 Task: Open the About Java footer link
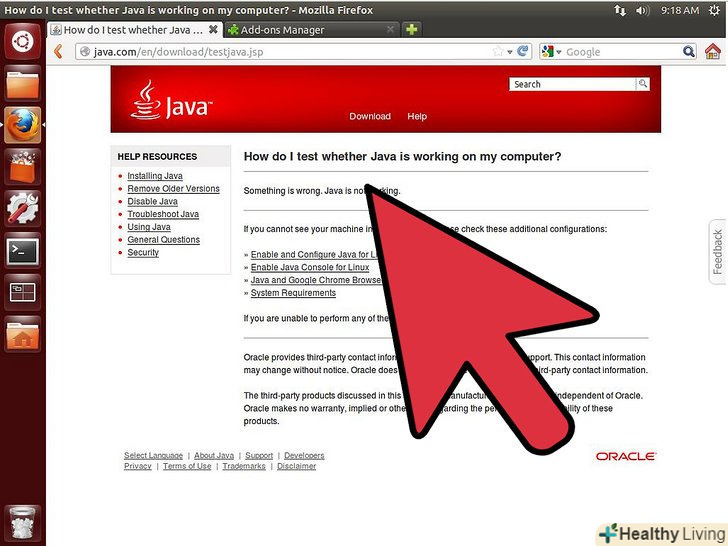pos(214,456)
